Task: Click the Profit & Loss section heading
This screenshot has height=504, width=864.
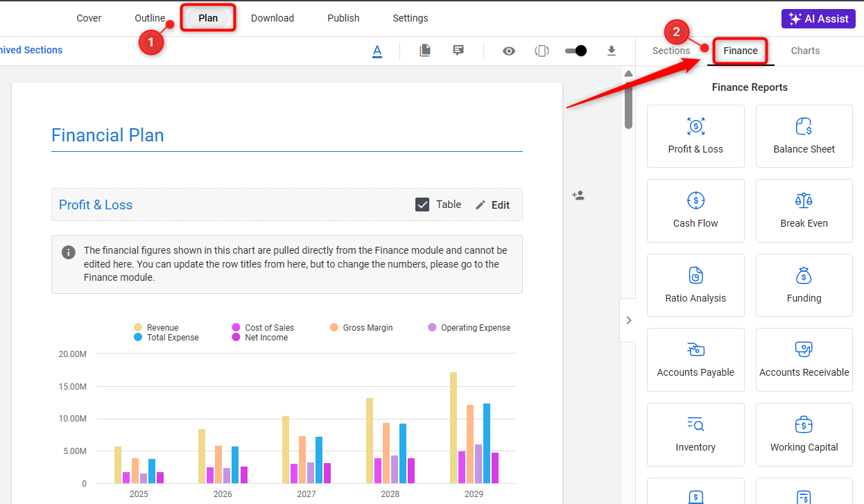Action: coord(96,205)
